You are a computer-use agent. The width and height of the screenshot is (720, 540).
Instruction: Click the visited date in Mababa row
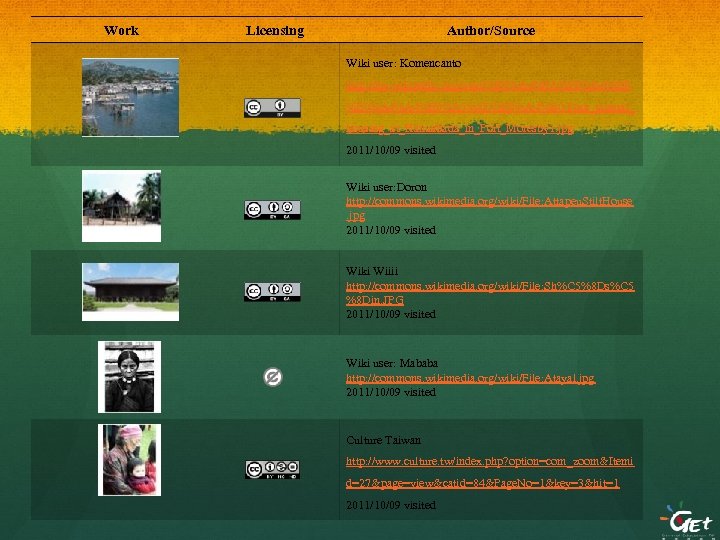tap(391, 392)
